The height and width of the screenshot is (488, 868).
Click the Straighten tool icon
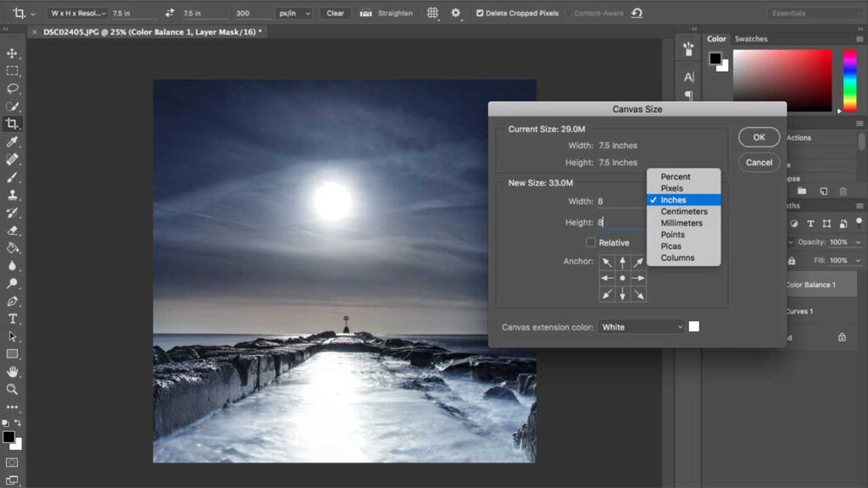366,13
